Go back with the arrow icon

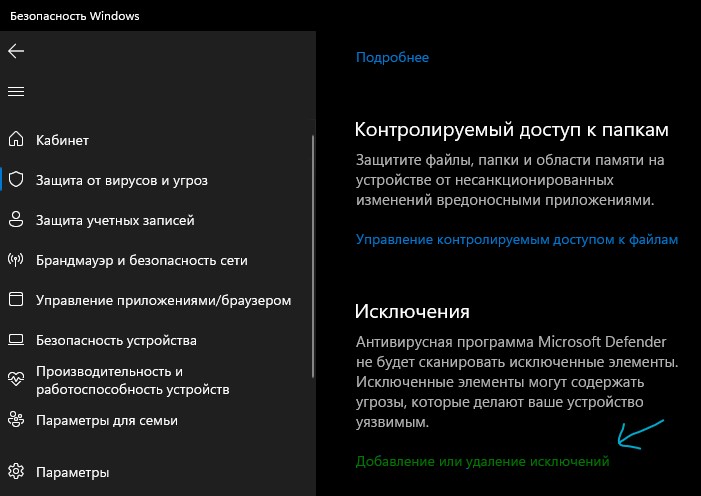tap(16, 51)
